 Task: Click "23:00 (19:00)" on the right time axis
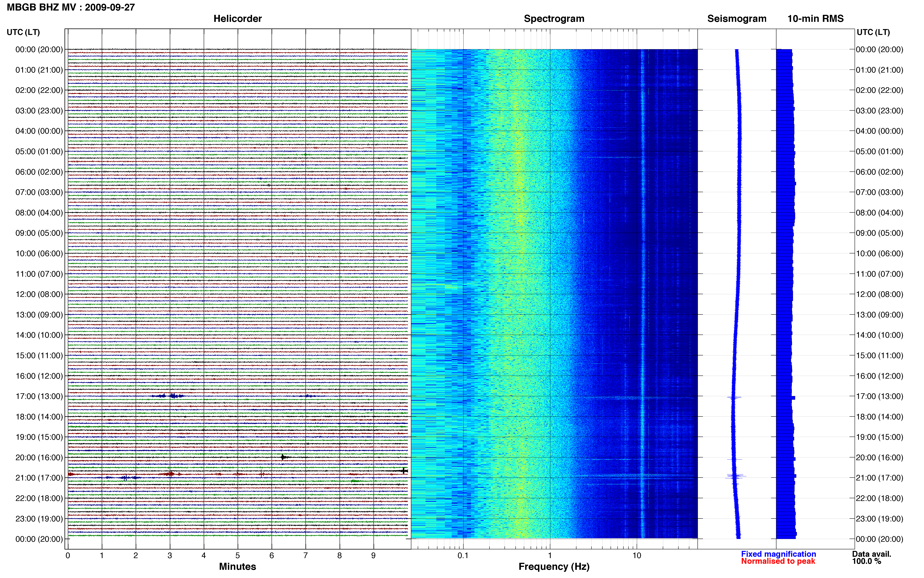tap(879, 519)
